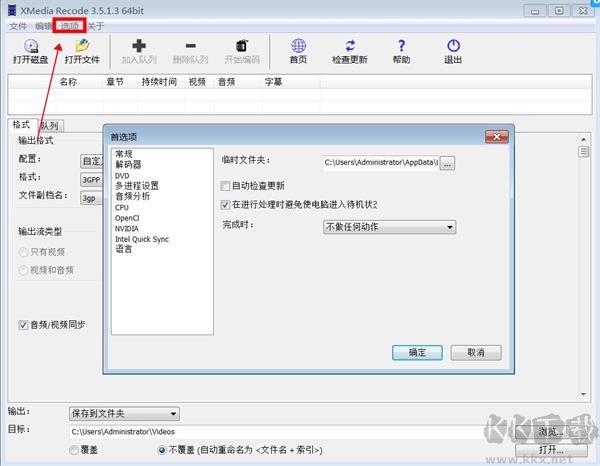Image resolution: width=600 pixels, height=466 pixels.
Task: Open the About (关于) menu
Action: click(96, 26)
